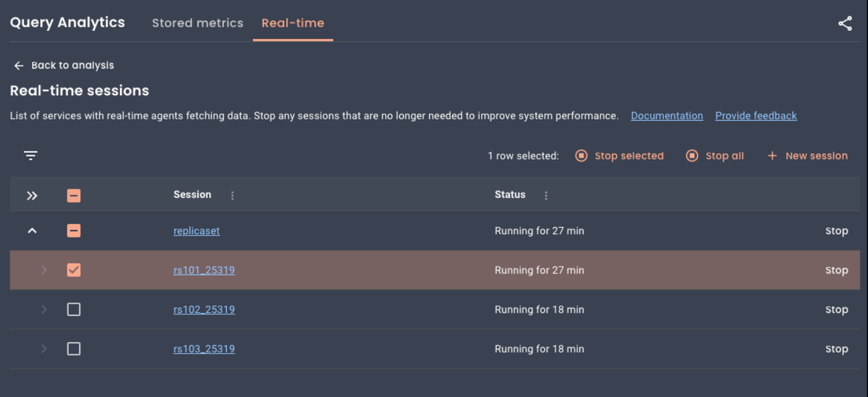The image size is (868, 397).
Task: Open Status column options menu
Action: 546,195
